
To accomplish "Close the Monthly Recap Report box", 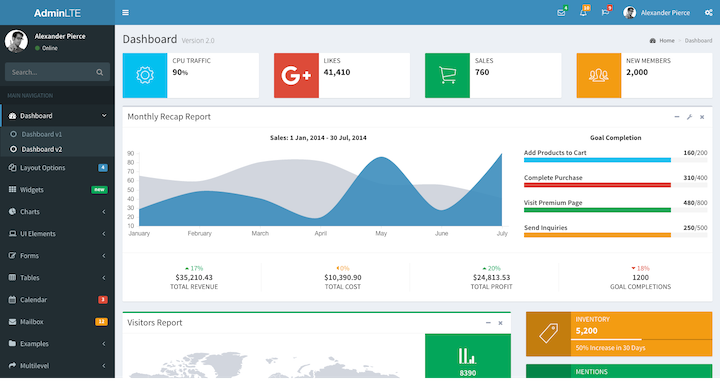I will (702, 117).
